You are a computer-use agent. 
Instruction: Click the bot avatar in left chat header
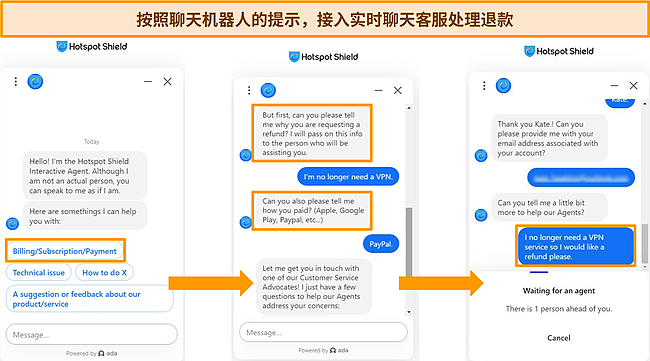(x=35, y=82)
